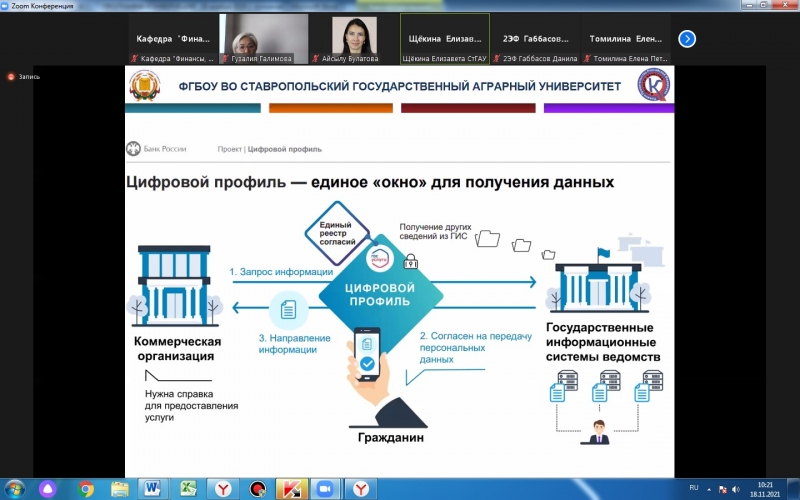Click the Stavropol university emblem on slide
The image size is (800, 500).
pos(145,85)
